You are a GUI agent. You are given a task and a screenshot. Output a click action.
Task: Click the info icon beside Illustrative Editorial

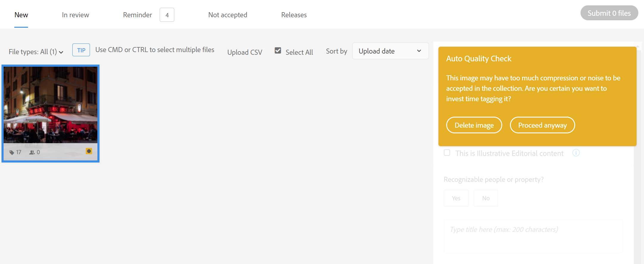pos(576,153)
